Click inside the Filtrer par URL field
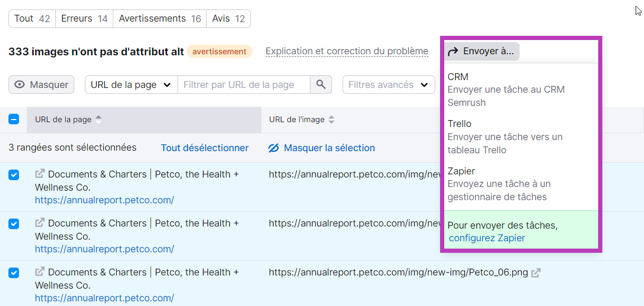 [242, 84]
